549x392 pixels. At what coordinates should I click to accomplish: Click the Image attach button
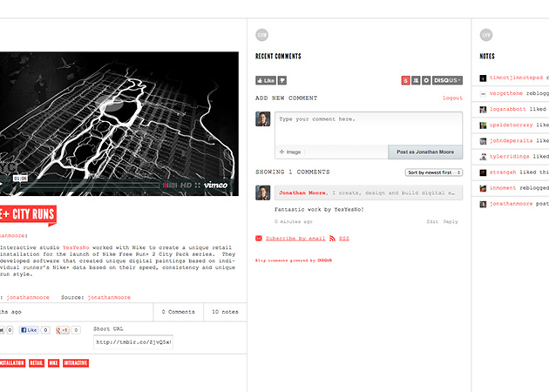[x=289, y=152]
